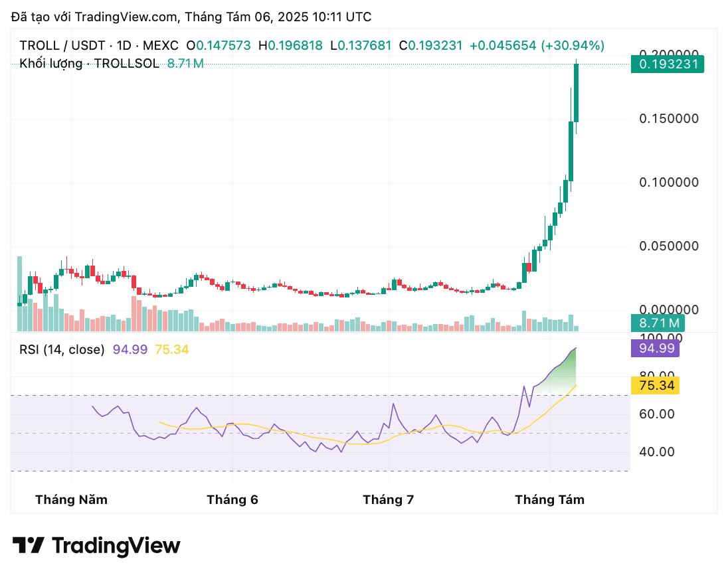728x577 pixels.
Task: Click the Tháng Tám time axis label
Action: coord(550,500)
